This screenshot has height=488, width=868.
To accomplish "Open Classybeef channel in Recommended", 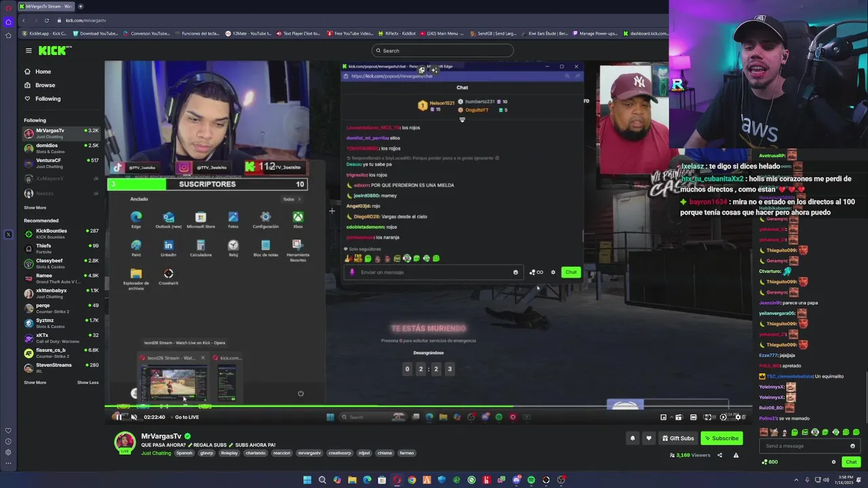I will click(x=61, y=263).
